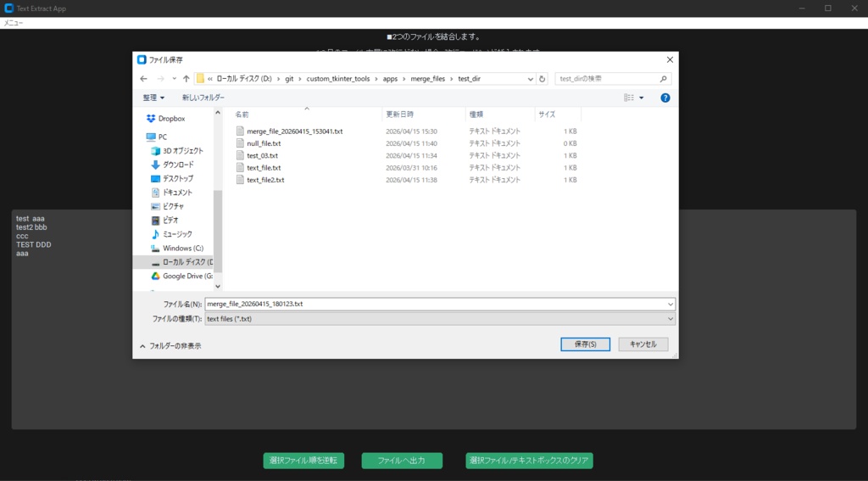
Task: Click the キャンセル button
Action: click(x=643, y=344)
